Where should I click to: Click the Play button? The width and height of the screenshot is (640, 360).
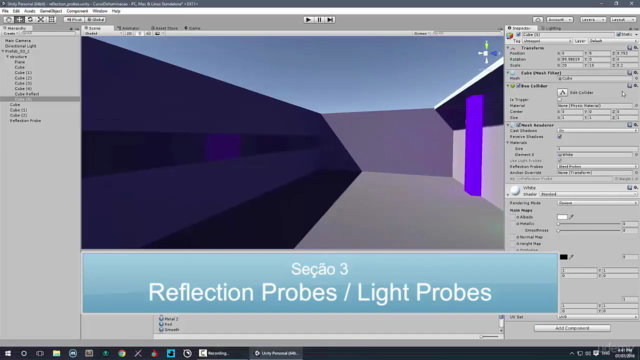click(309, 20)
